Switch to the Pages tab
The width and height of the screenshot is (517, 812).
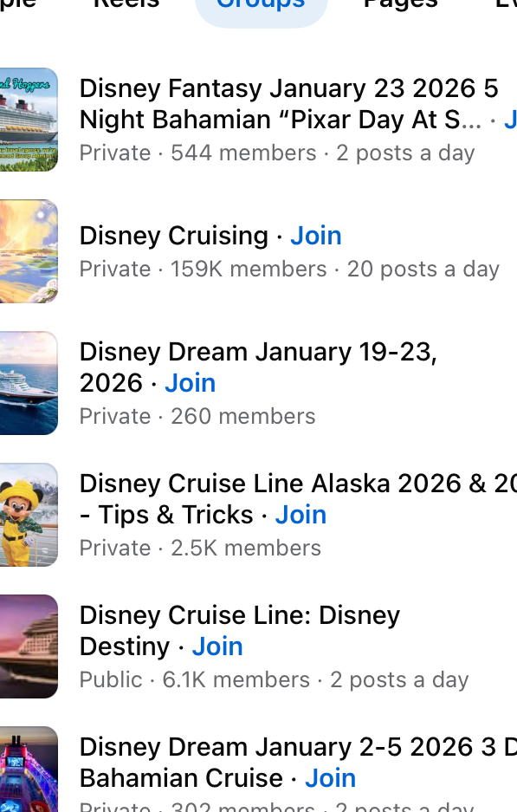[400, 5]
